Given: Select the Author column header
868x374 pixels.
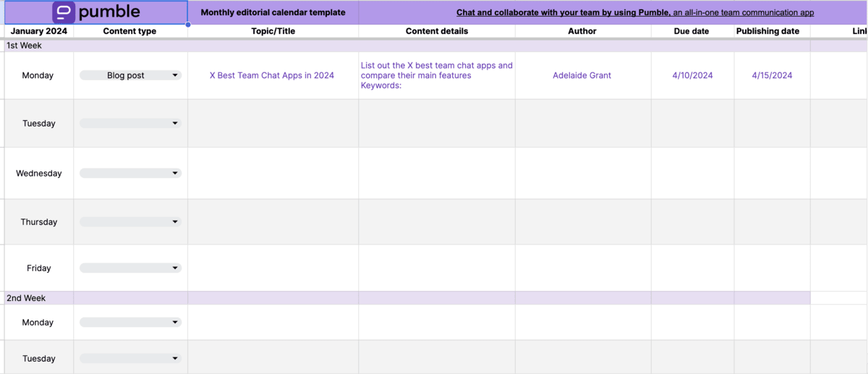Looking at the screenshot, I should (582, 31).
